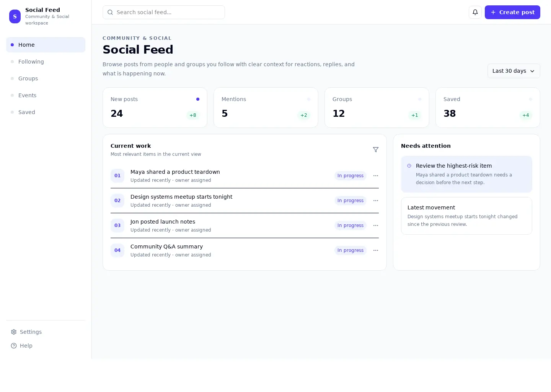Open Help link label
This screenshot has width=551, height=392.
(26, 346)
